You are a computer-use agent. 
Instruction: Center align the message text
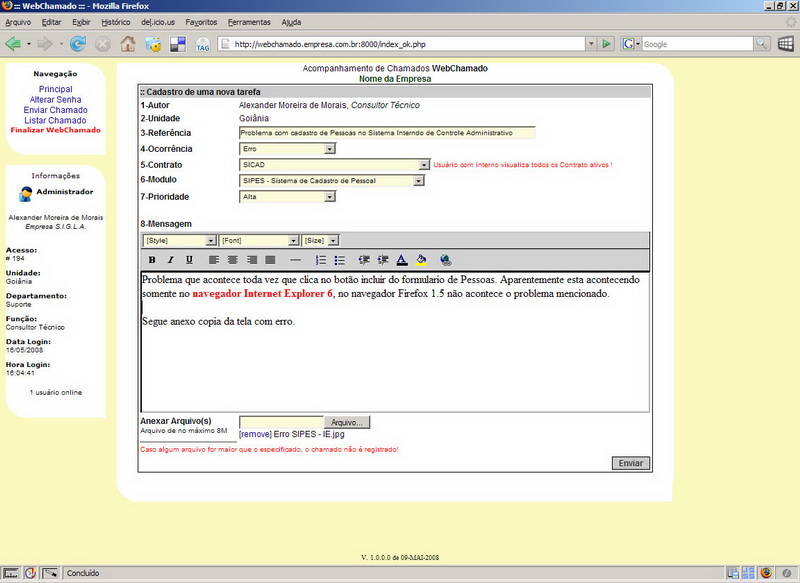tap(232, 260)
